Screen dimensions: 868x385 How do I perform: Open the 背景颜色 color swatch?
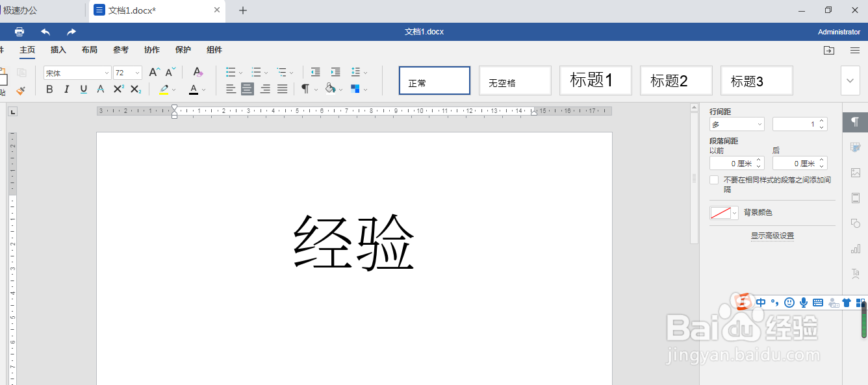[x=724, y=213]
